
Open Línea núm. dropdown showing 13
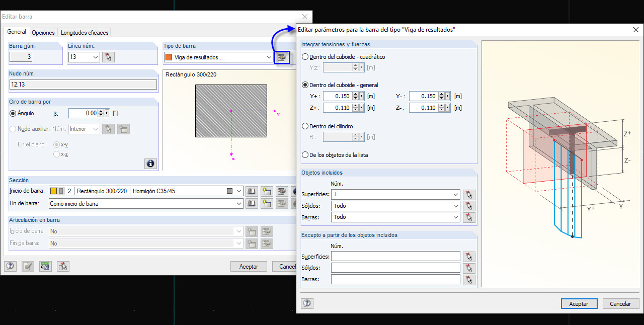coord(96,57)
